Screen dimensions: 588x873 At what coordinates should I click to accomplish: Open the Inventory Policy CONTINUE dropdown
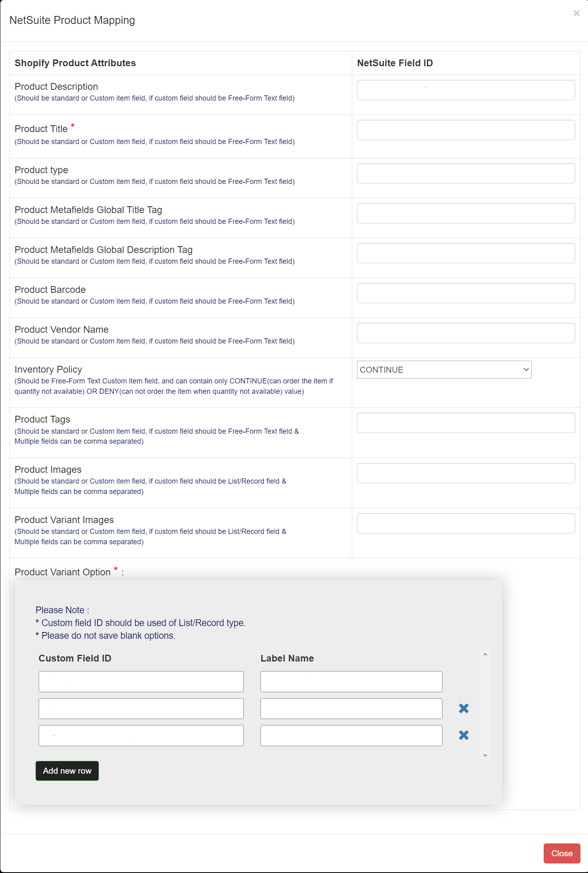[444, 369]
